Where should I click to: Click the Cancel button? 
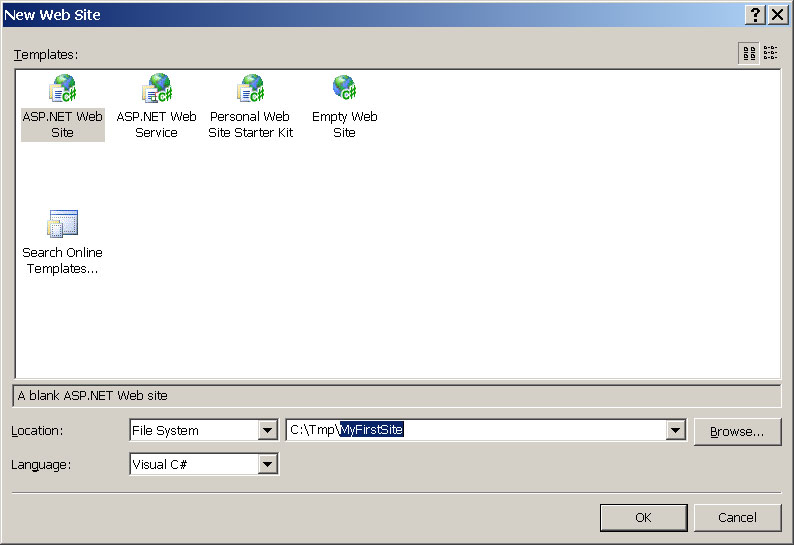737,518
